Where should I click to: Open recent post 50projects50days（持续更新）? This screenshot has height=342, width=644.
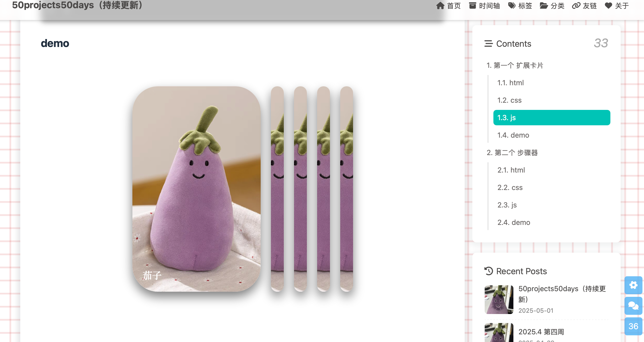[x=562, y=294]
